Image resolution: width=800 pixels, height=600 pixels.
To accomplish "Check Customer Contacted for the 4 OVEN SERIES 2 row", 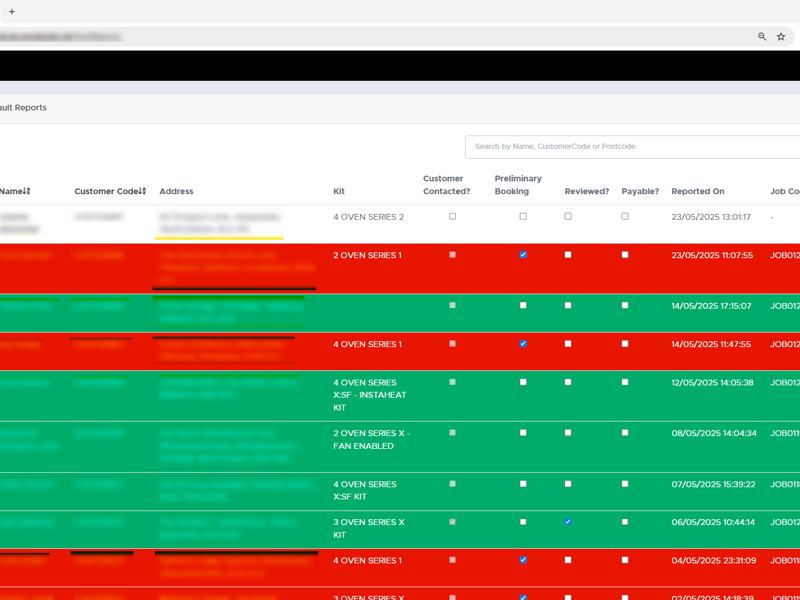I will pyautogui.click(x=454, y=216).
